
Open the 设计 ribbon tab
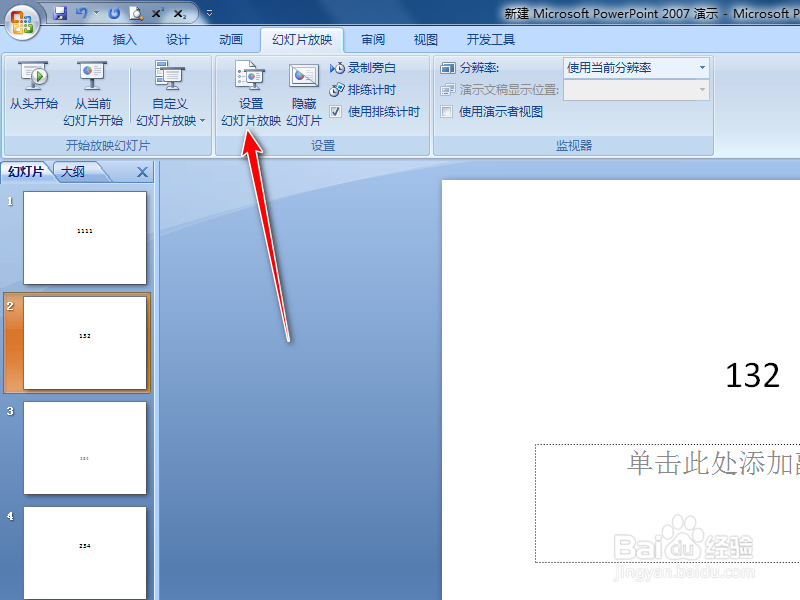[x=178, y=40]
